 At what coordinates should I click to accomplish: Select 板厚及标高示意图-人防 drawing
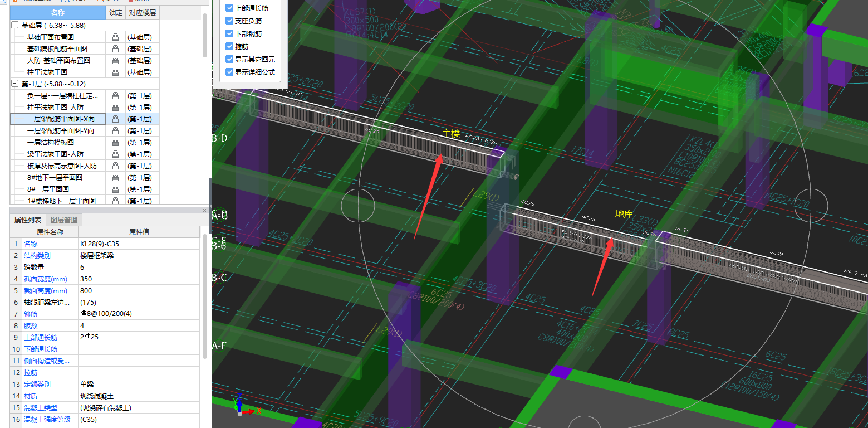pyautogui.click(x=62, y=166)
